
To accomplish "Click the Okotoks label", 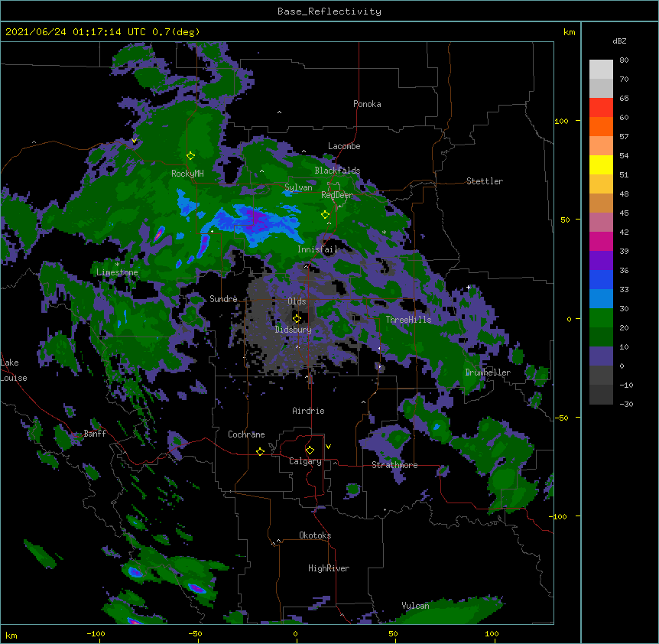I will click(315, 535).
